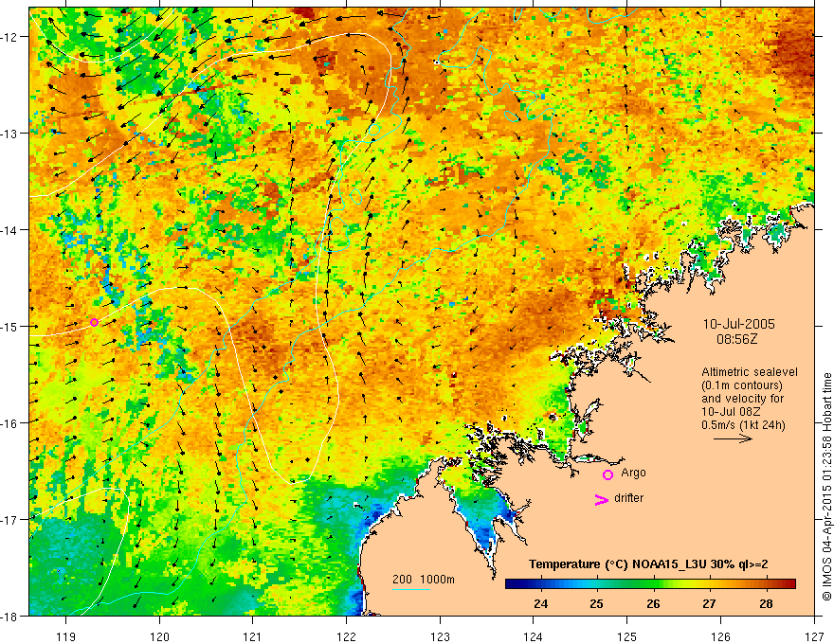Click the colorbar label 28

(x=766, y=604)
